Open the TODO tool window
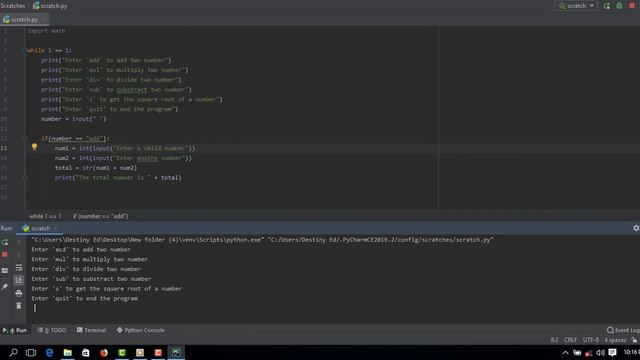The height and width of the screenshot is (360, 640). point(52,330)
